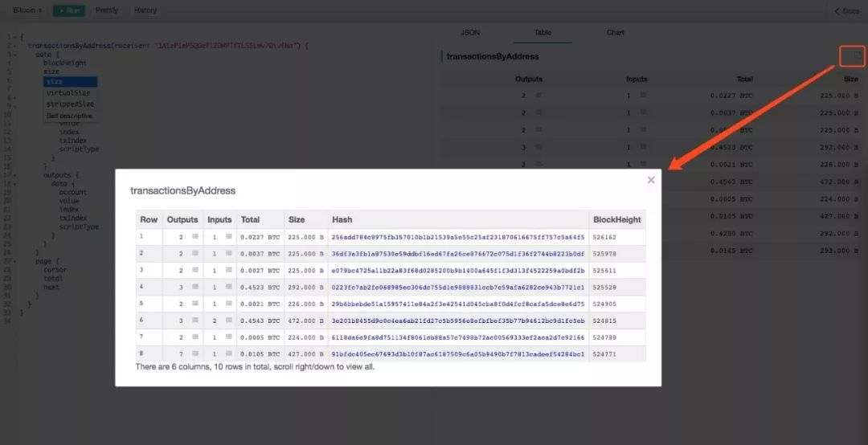868x445 pixels.
Task: Open outputs list icon in modal row 1
Action: pyautogui.click(x=195, y=237)
